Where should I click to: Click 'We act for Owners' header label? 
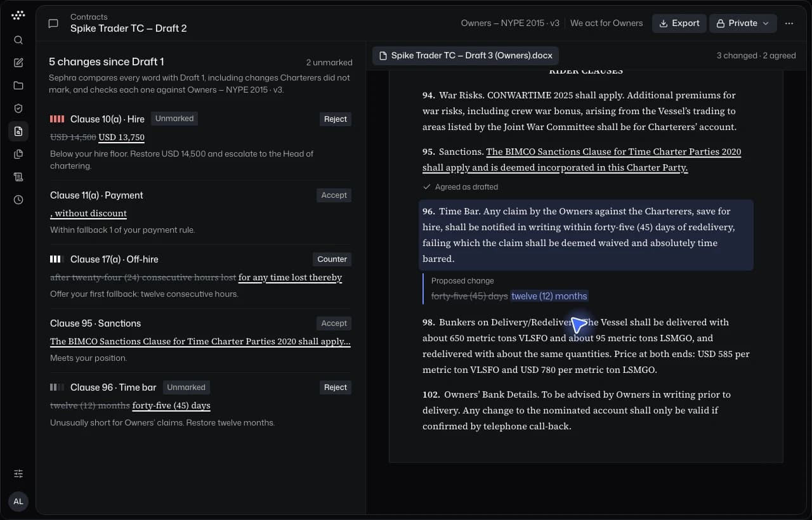pos(606,23)
